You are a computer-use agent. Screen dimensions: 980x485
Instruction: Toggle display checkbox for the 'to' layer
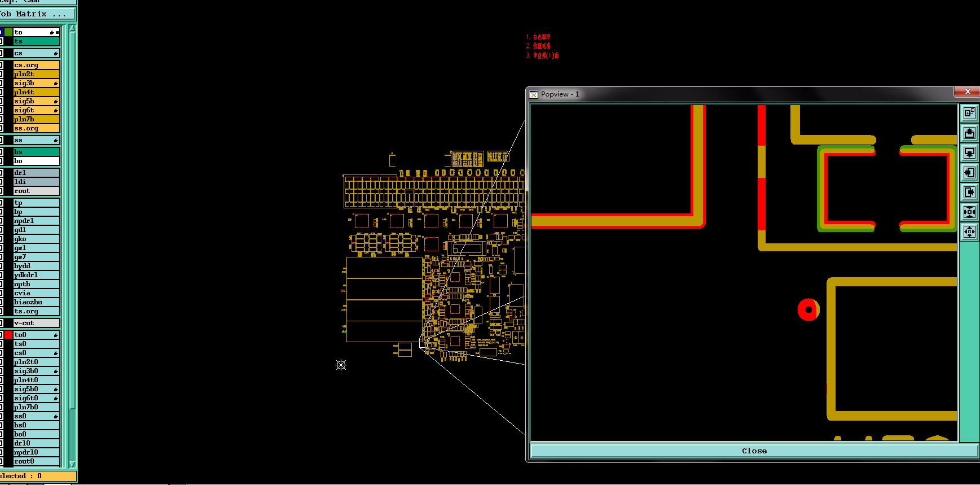click(1, 33)
